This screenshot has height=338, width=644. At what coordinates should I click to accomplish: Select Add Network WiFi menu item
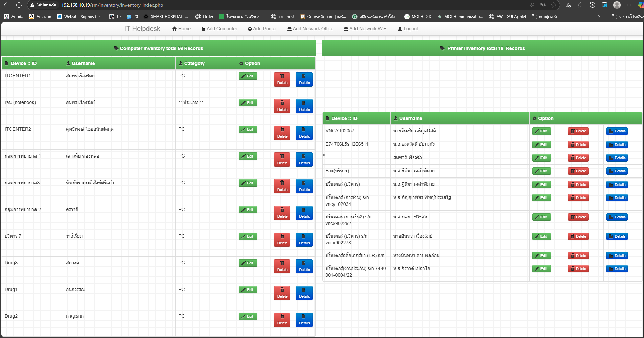click(366, 29)
